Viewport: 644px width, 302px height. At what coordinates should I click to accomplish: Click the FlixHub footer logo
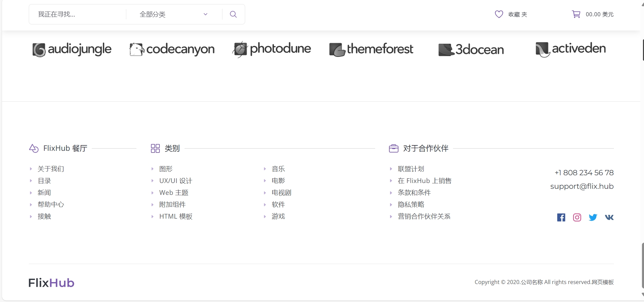[x=51, y=283]
